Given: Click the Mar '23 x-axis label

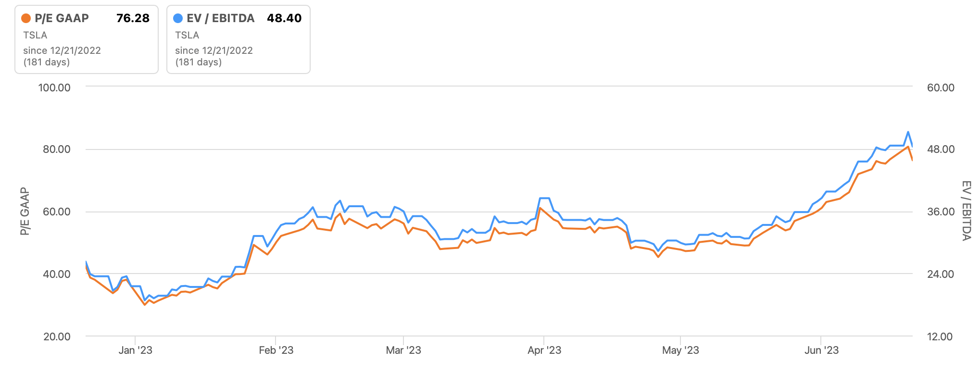Looking at the screenshot, I should pyautogui.click(x=403, y=350).
